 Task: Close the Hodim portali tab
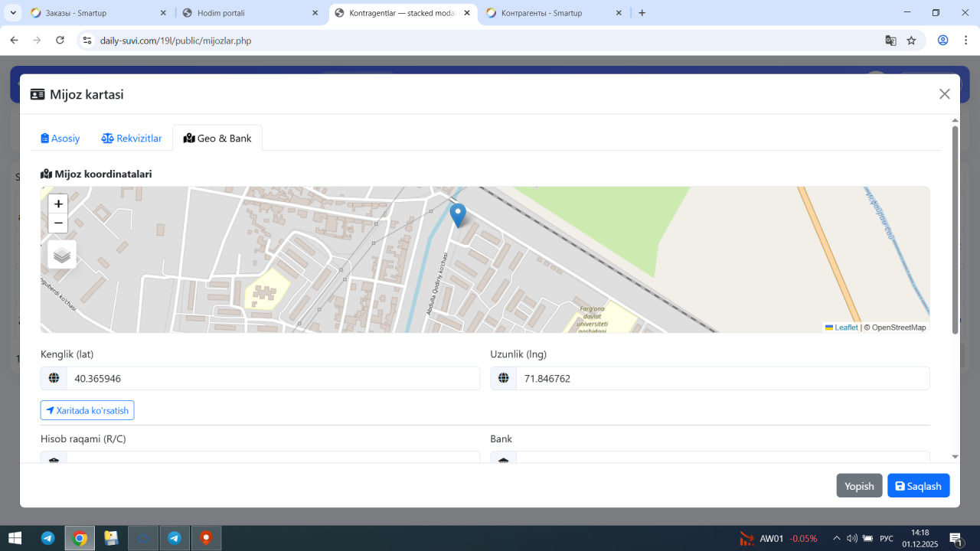(x=315, y=13)
